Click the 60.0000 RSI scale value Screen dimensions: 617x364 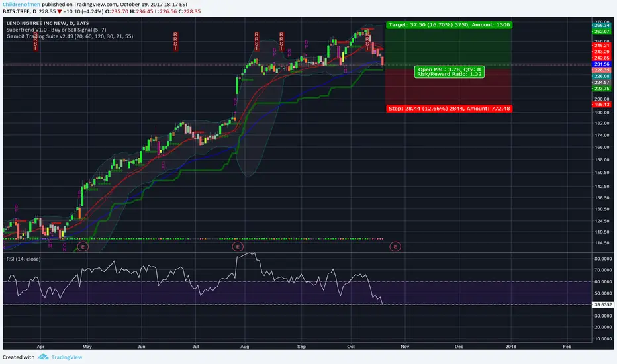[x=603, y=282]
